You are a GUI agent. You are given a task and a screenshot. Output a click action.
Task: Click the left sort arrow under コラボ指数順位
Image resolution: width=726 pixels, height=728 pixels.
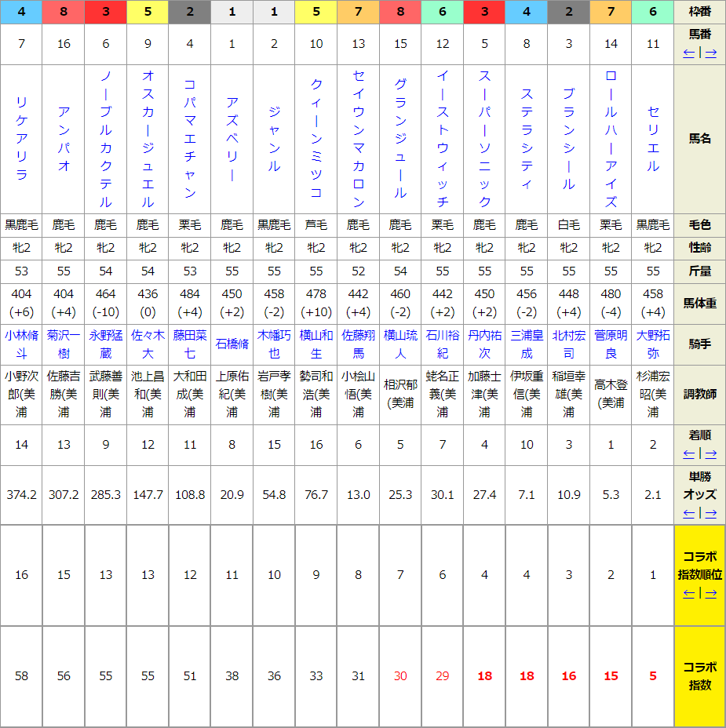pyautogui.click(x=689, y=593)
